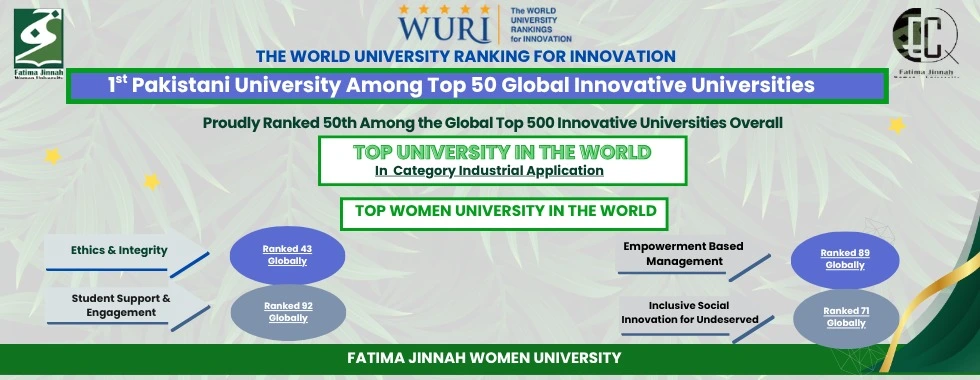Viewport: 980px width, 380px height.
Task: Click 'Proudly Ranked 50th Among the Global Top 500' text
Action: point(492,122)
